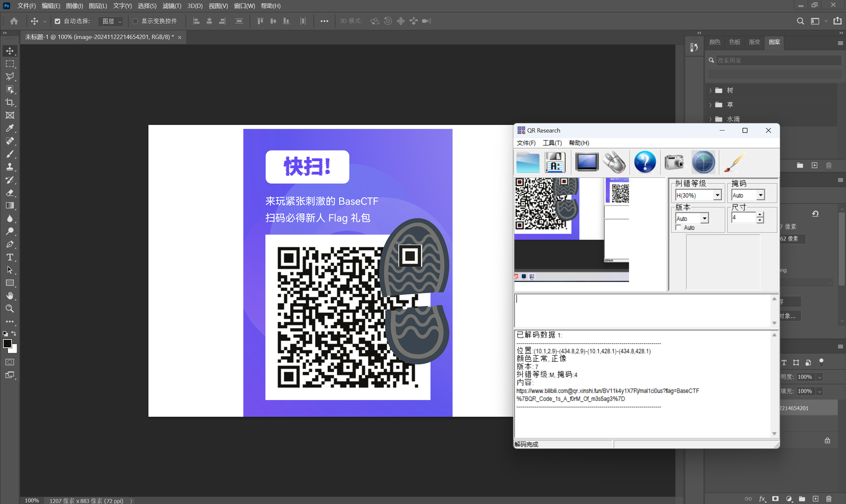The width and height of the screenshot is (846, 504).
Task: Expand the 水滴 pattern folder
Action: (x=710, y=119)
